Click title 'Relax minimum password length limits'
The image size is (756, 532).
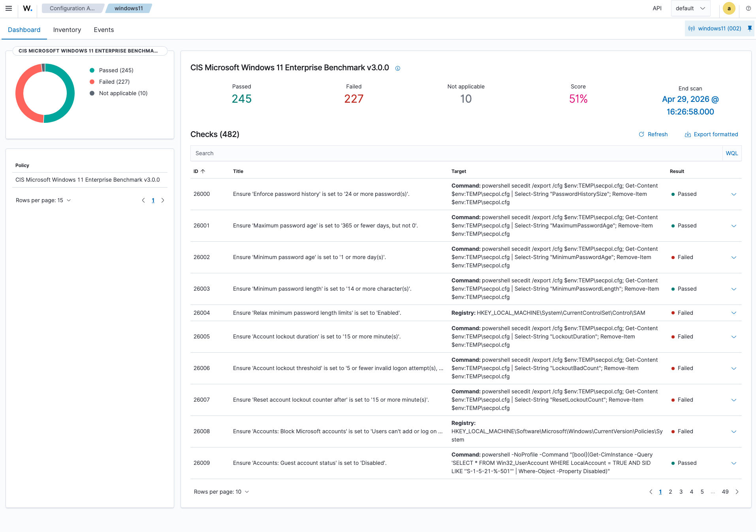(317, 313)
